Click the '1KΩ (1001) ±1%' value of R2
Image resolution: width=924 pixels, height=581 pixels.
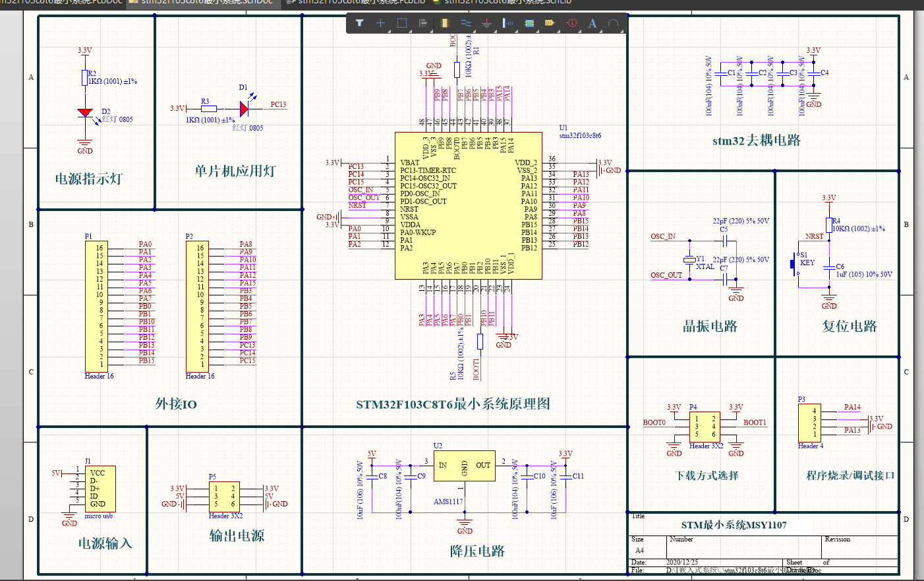(113, 81)
